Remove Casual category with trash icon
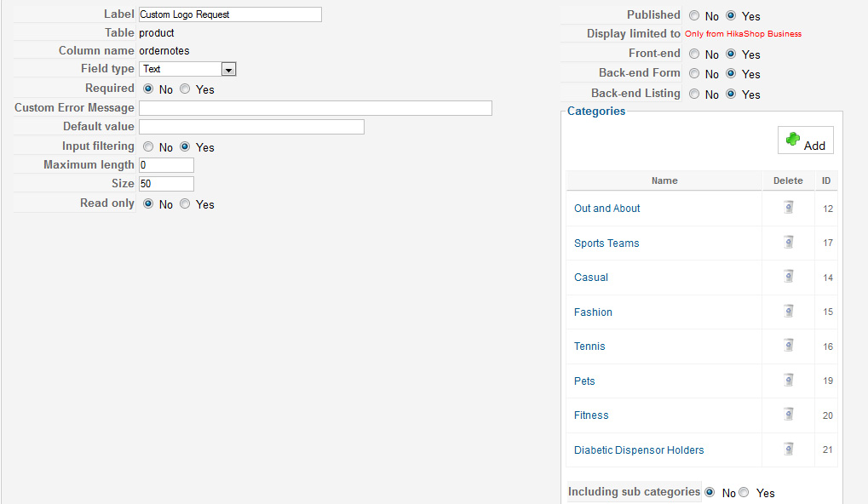868x504 pixels. pos(789,277)
